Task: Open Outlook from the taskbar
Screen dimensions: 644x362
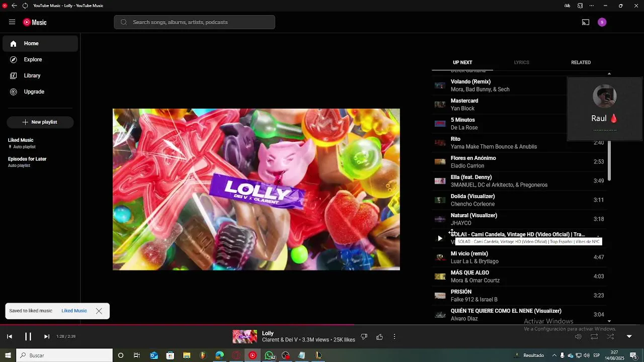Action: [154, 355]
